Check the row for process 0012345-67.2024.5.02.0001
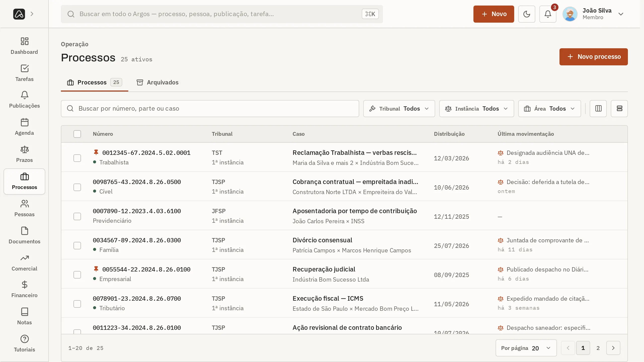The height and width of the screenshot is (362, 644). coord(77,158)
